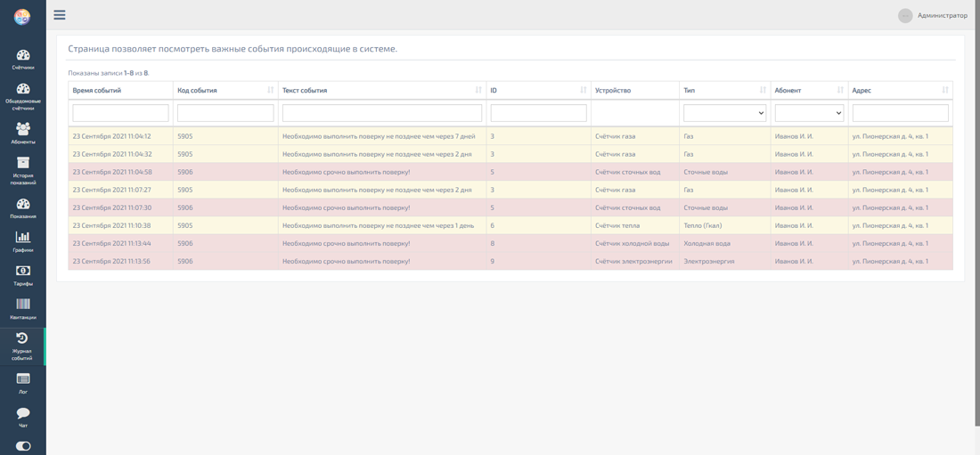980x455 pixels.
Task: Open the Администратор user menu
Action: click(x=933, y=15)
